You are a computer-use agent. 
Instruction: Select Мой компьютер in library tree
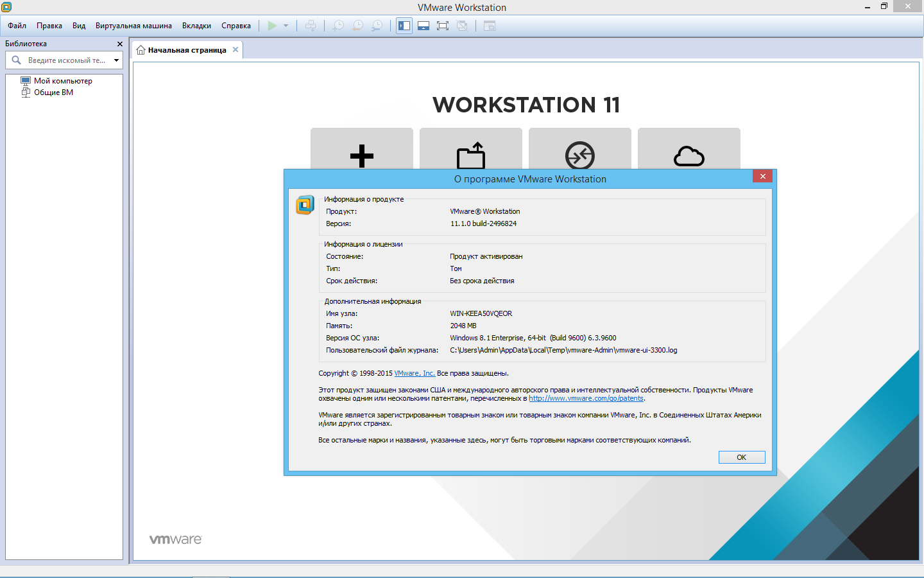coord(63,81)
